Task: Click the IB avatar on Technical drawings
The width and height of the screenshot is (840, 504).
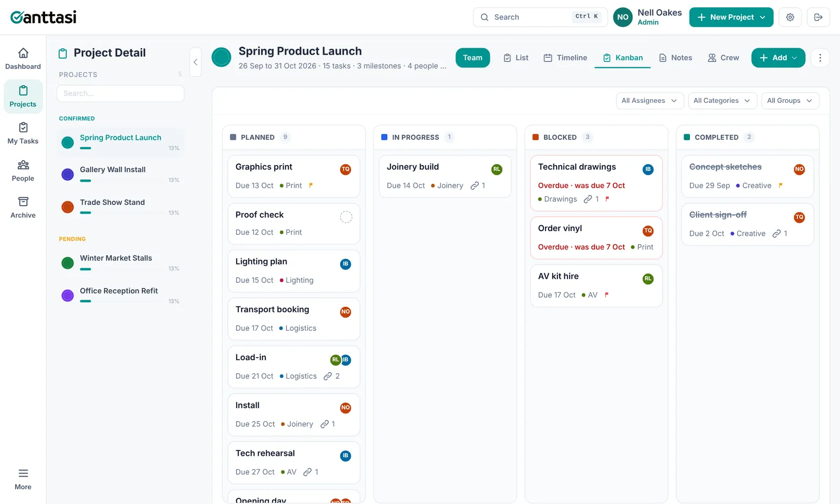Action: 648,169
